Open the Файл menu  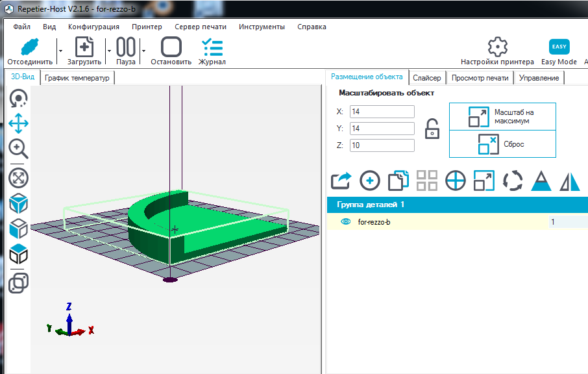[x=22, y=27]
